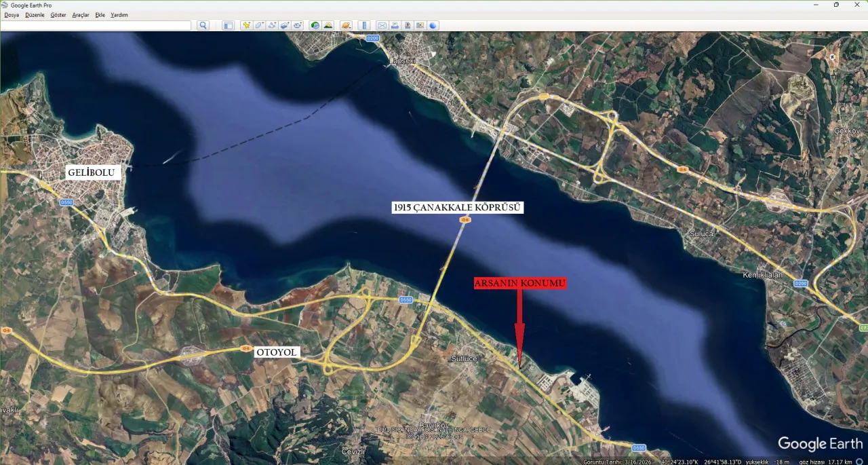Click the Suluca place label
The image size is (868, 465).
702,233
